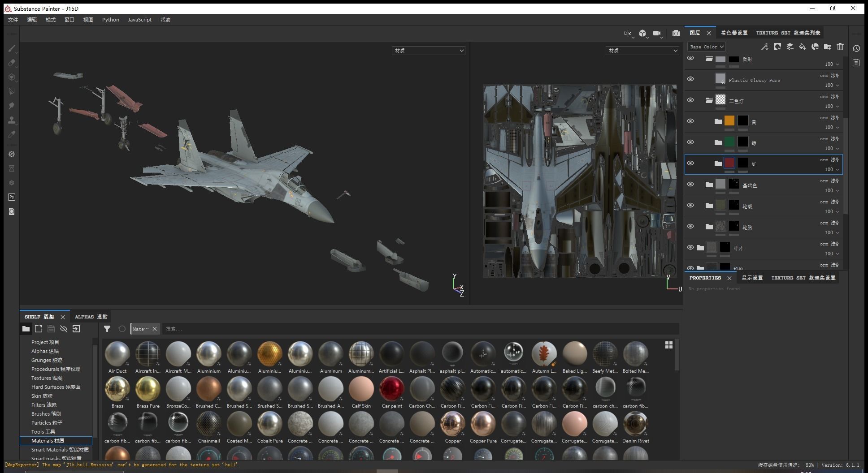Open the 材质 dropdown above the UV view
Image resolution: width=868 pixels, height=473 pixels.
pyautogui.click(x=642, y=51)
